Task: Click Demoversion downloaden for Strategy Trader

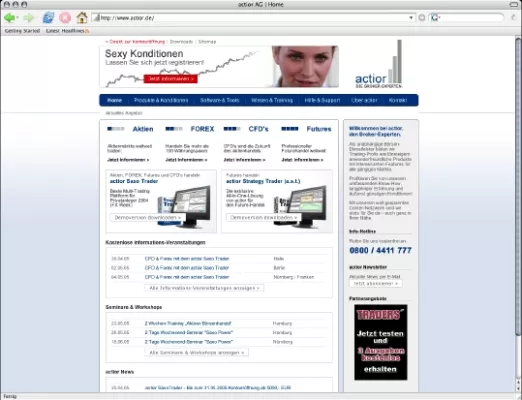Action: (263, 218)
